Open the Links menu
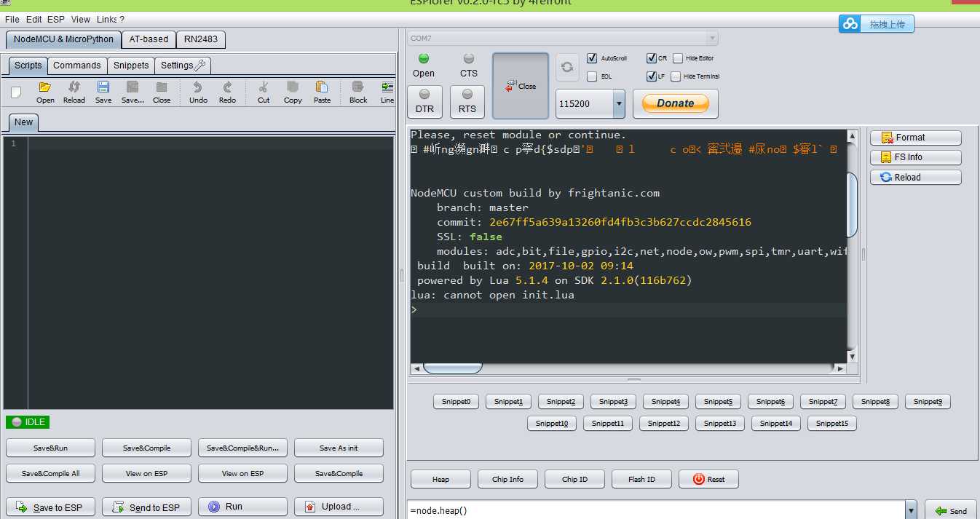 point(107,19)
